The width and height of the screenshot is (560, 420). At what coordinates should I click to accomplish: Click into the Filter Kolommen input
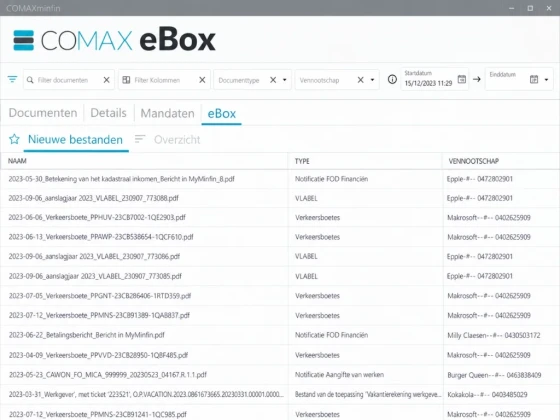pos(164,80)
